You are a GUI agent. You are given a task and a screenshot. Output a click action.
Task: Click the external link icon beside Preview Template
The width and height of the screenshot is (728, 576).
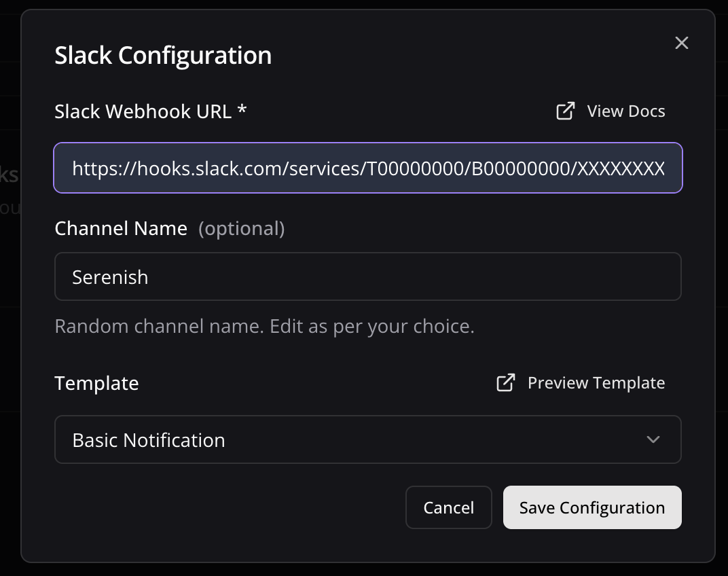click(505, 382)
